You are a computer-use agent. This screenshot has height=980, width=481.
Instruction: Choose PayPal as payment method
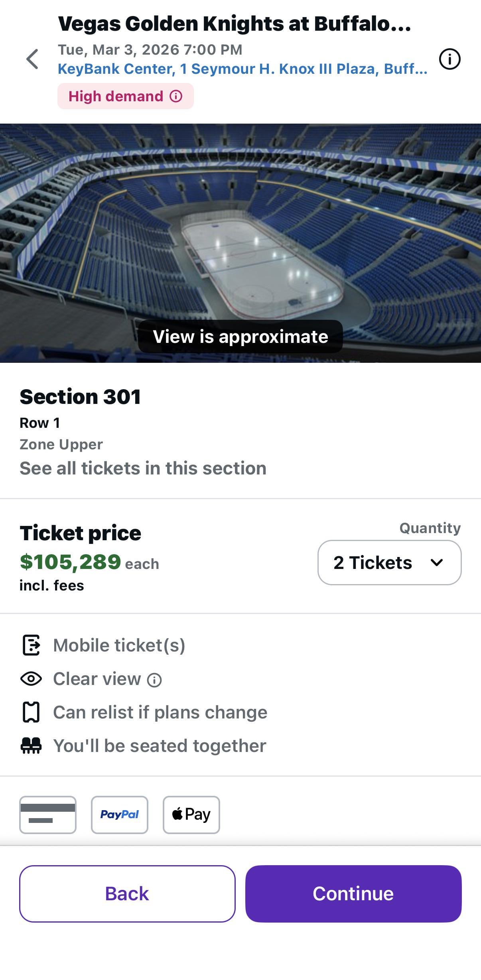click(120, 815)
